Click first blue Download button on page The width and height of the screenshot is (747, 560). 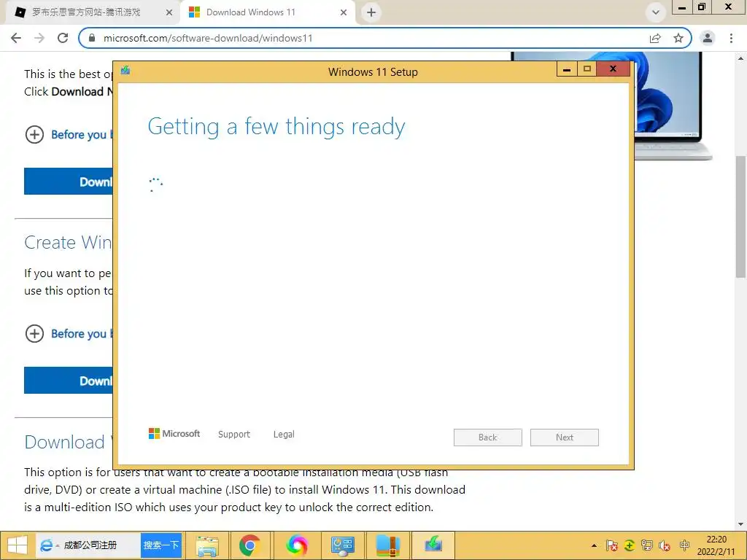click(68, 182)
